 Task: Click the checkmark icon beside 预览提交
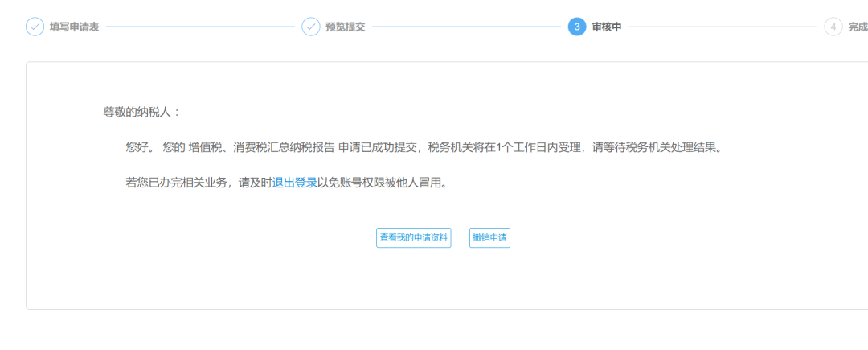coord(310,27)
